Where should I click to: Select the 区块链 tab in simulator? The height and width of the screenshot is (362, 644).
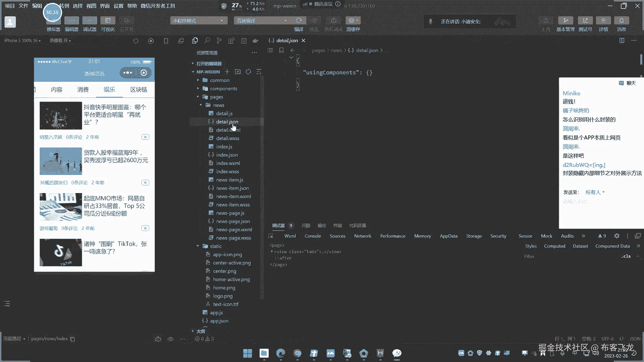point(139,89)
